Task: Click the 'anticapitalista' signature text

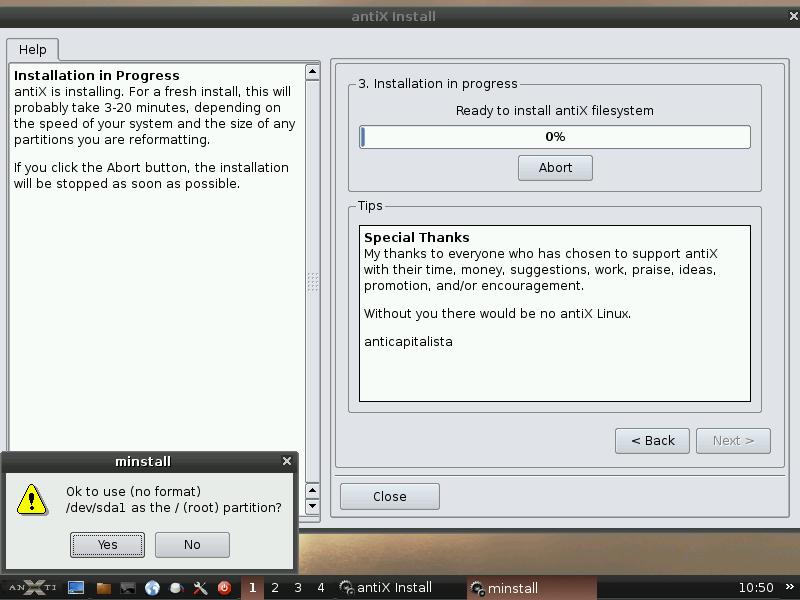Action: [x=408, y=341]
